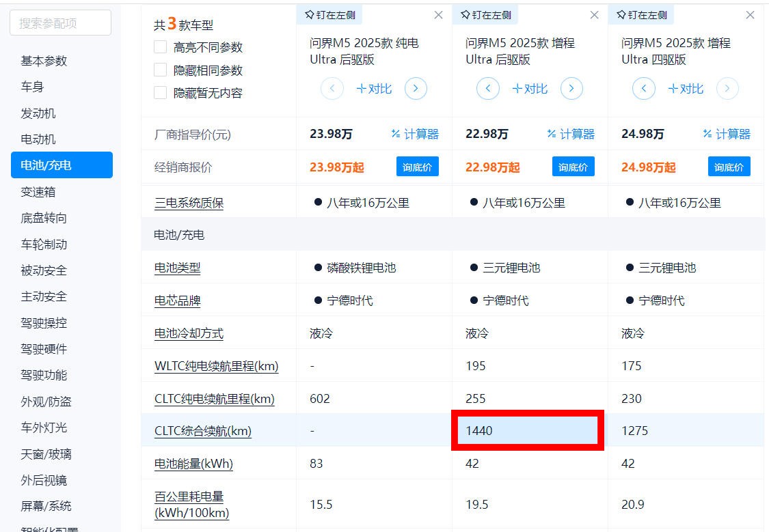
Task: Jump to 发动机 section in sidebar
Action: pyautogui.click(x=38, y=113)
